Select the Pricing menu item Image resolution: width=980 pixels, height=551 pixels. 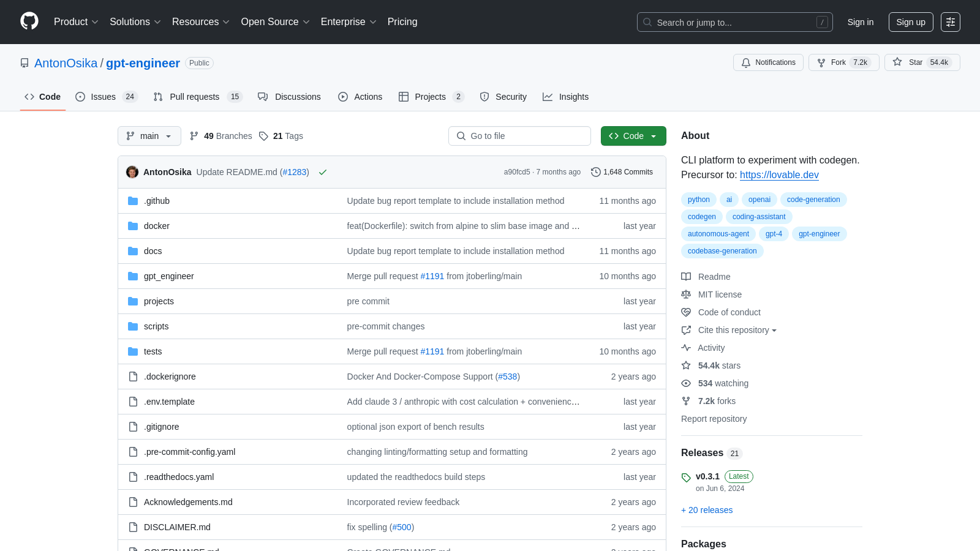pos(402,22)
